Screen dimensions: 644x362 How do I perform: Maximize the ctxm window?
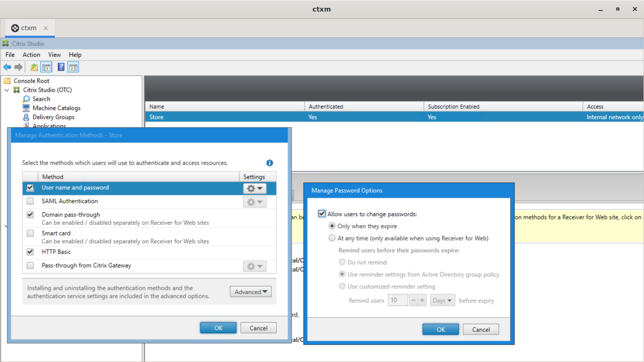click(x=618, y=9)
